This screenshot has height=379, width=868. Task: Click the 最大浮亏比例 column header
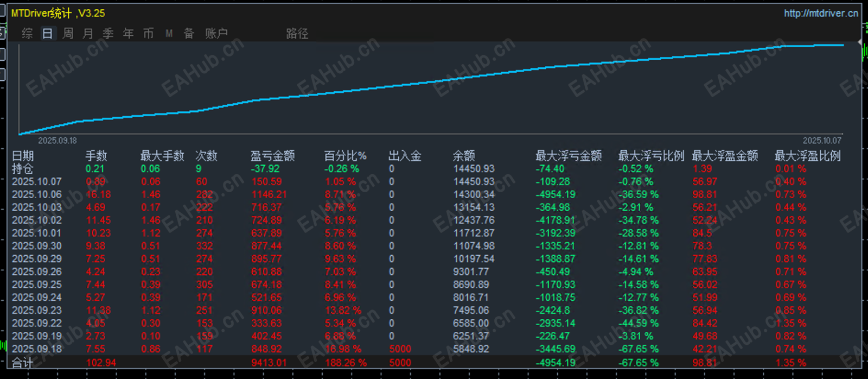click(651, 156)
